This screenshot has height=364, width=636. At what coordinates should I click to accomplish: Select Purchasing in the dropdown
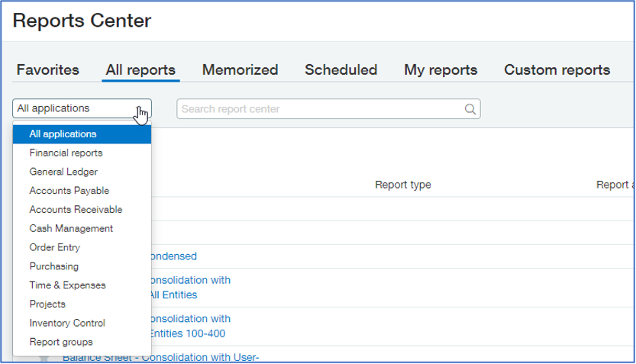(x=53, y=266)
